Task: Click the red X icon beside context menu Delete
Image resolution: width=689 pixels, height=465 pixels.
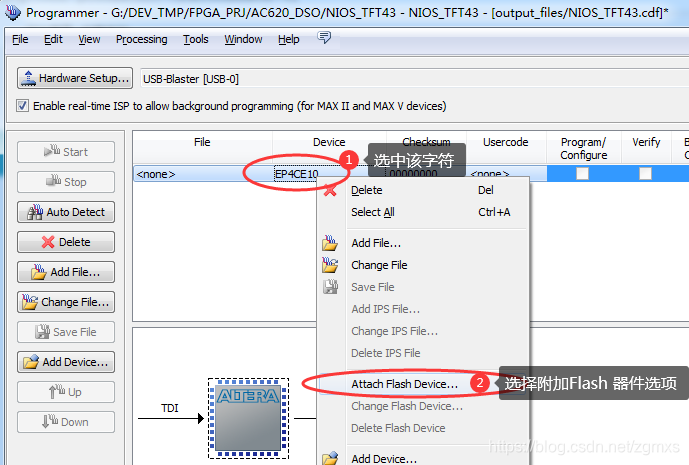Action: pos(330,190)
